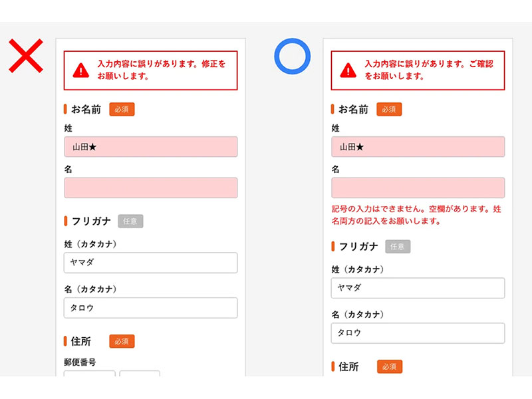Select the ヤマダ katakana field in right form

coord(418,288)
